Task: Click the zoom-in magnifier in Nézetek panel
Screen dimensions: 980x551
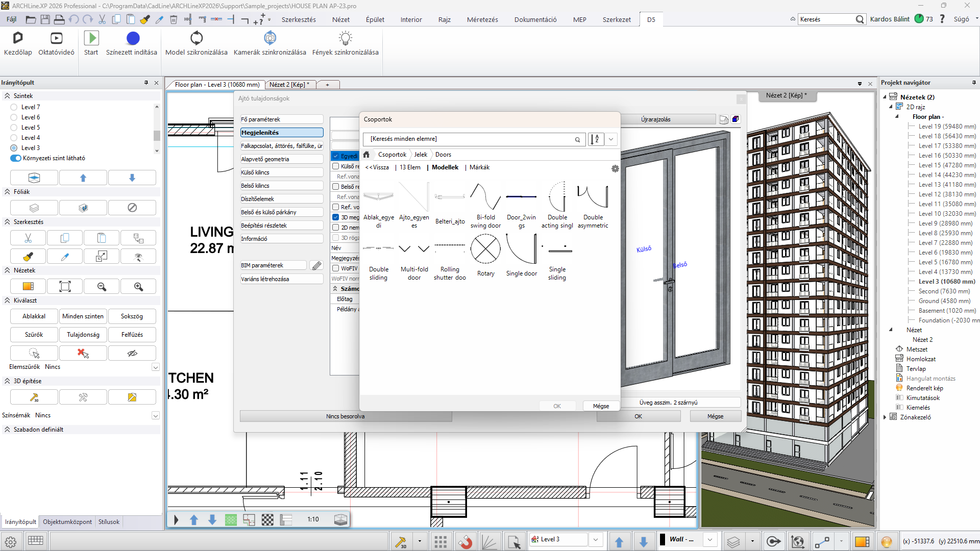Action: (x=138, y=287)
